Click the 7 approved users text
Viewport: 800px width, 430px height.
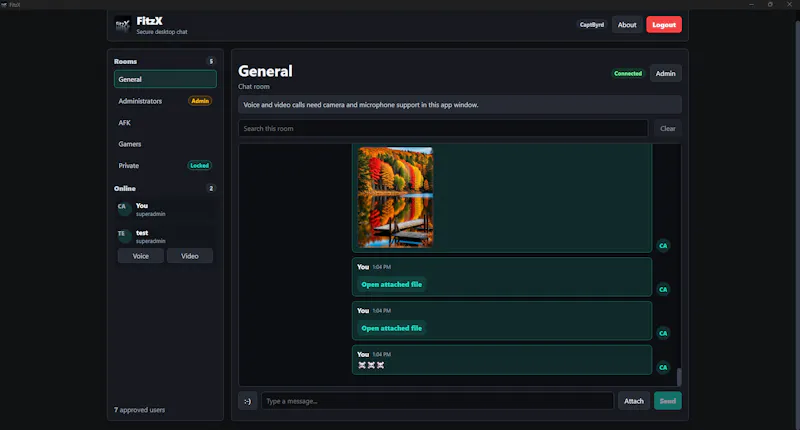pyautogui.click(x=139, y=410)
